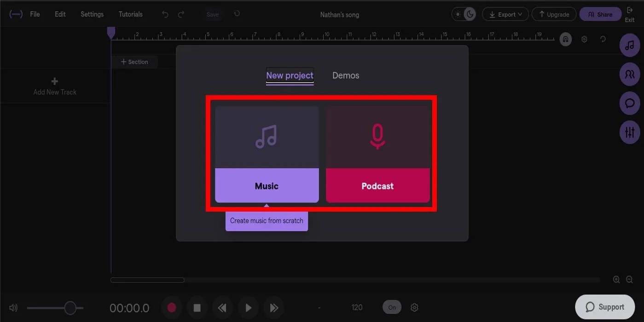This screenshot has width=644, height=322.
Task: Open the Settings menu
Action: click(92, 14)
